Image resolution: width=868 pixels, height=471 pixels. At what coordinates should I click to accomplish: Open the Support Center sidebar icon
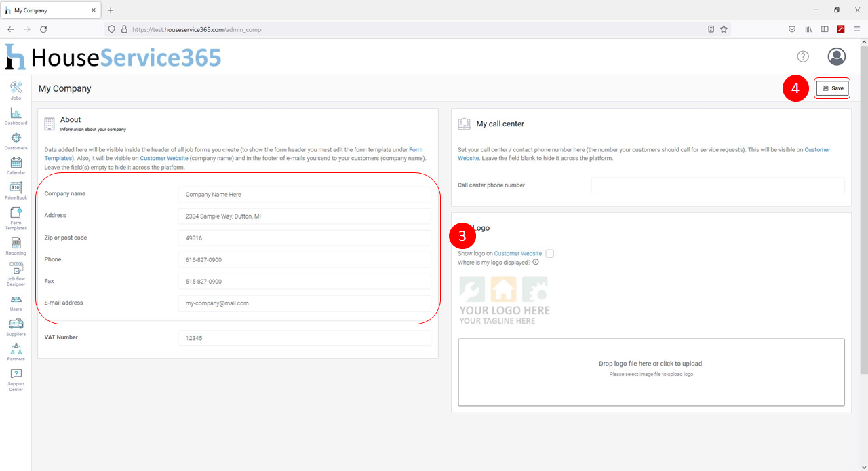pyautogui.click(x=16, y=380)
